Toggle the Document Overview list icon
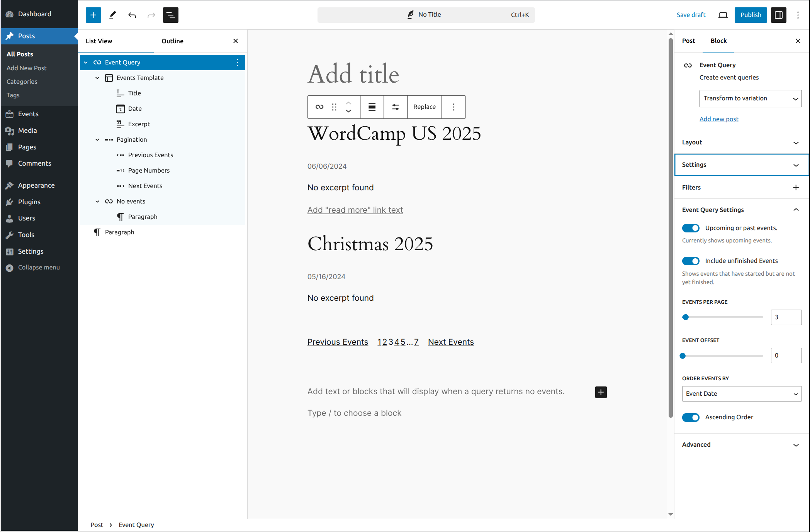Image resolution: width=810 pixels, height=532 pixels. [x=171, y=15]
